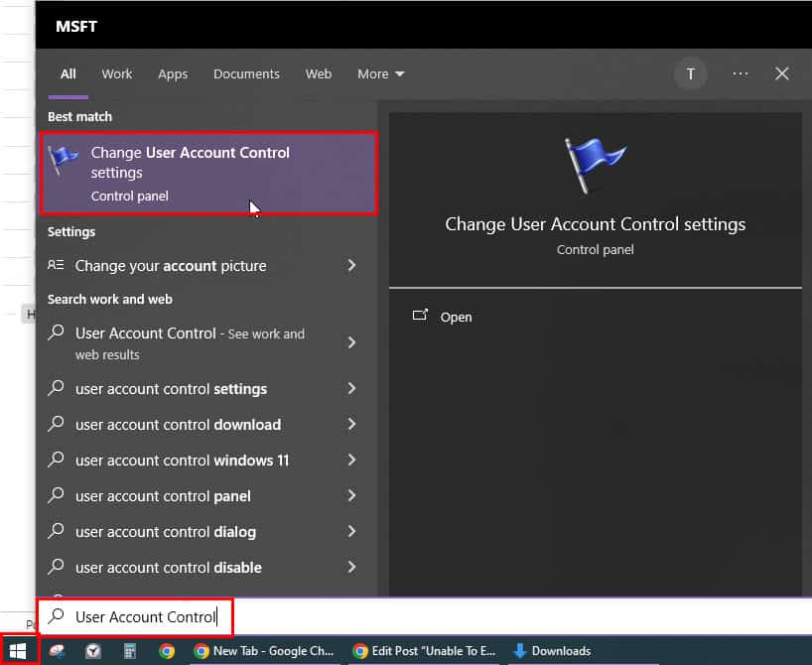Expand user account control windows 11 arrow
Viewport: 812px width, 665px height.
point(351,460)
